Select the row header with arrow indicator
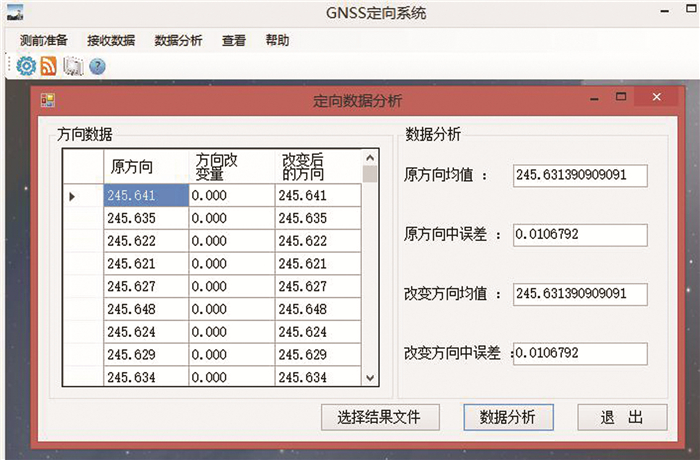This screenshot has height=460, width=700. 83,196
